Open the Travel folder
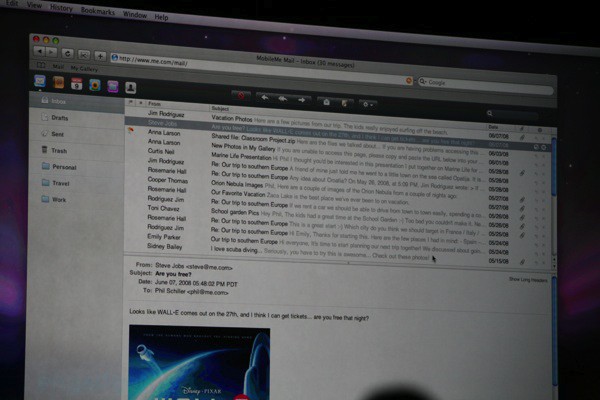The image size is (600, 400). coord(77,183)
